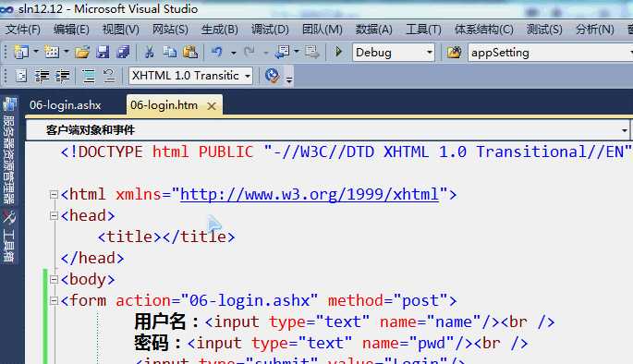Switch to the 06-login.ashx tab
The width and height of the screenshot is (633, 364).
66,105
